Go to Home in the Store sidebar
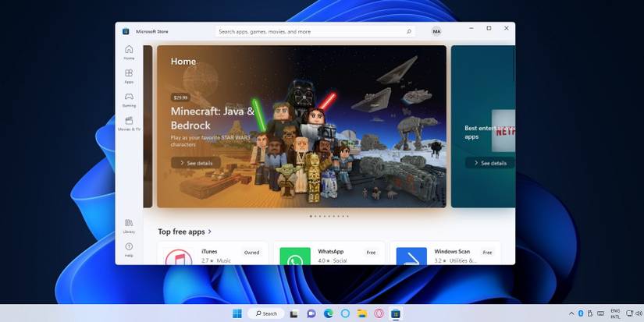 (x=129, y=52)
